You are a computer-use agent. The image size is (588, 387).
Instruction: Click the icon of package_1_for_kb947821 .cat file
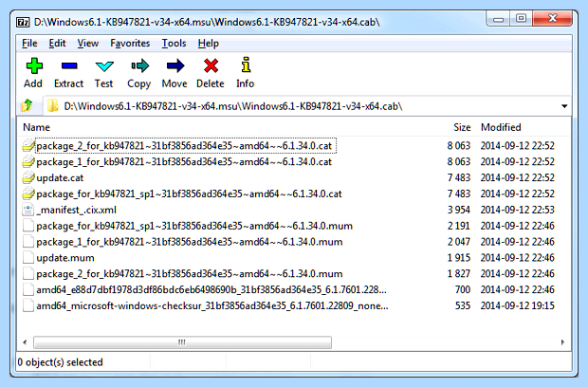coord(28,162)
